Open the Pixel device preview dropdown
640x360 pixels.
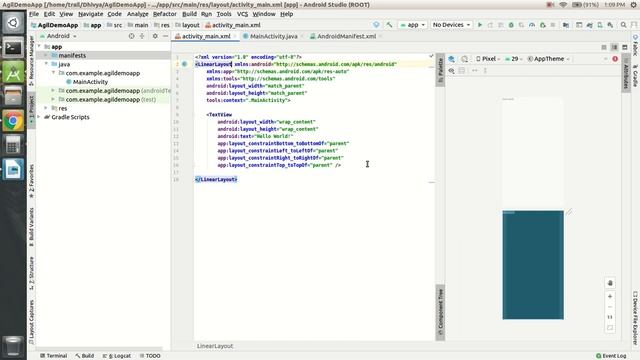click(x=488, y=59)
